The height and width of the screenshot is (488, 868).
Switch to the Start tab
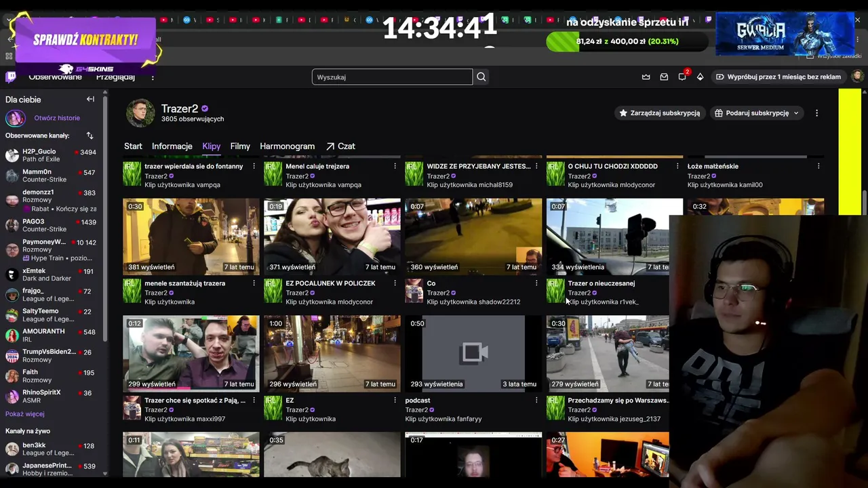point(133,146)
